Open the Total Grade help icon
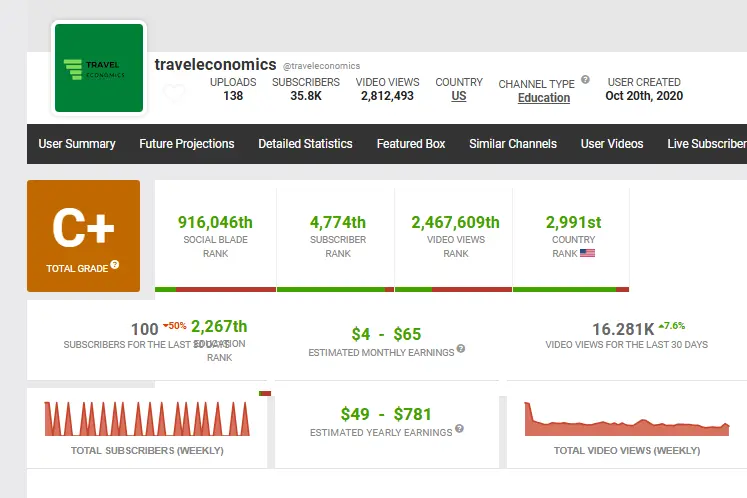The width and height of the screenshot is (747, 498). (x=115, y=264)
